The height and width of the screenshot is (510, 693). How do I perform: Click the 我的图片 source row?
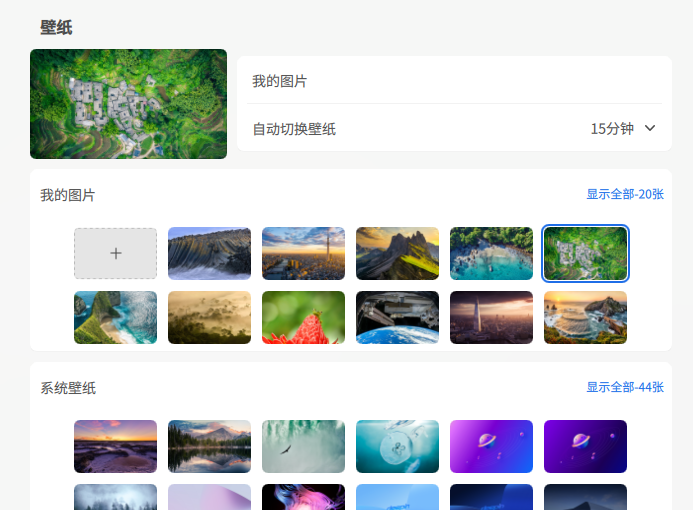point(454,81)
